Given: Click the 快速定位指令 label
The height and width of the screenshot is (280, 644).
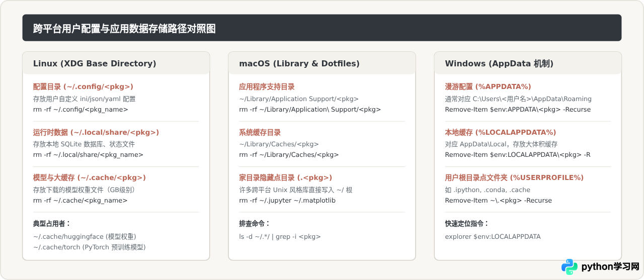Looking at the screenshot, I should pos(467,223).
